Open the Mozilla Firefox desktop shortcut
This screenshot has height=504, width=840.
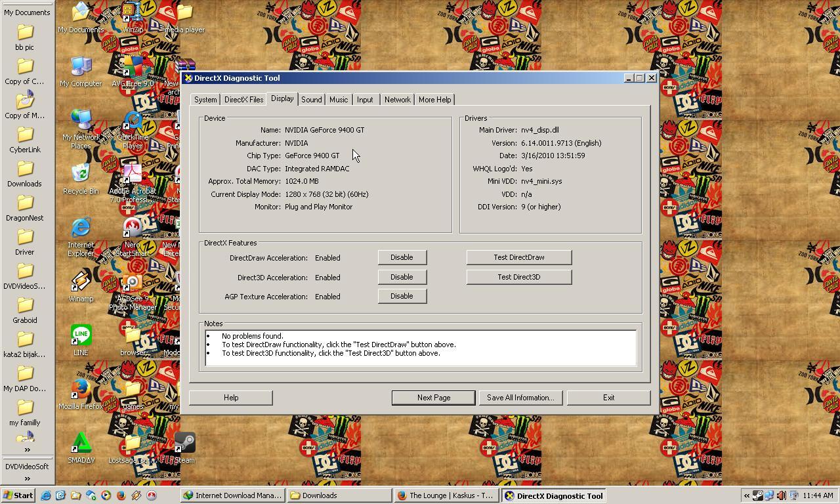click(x=81, y=394)
